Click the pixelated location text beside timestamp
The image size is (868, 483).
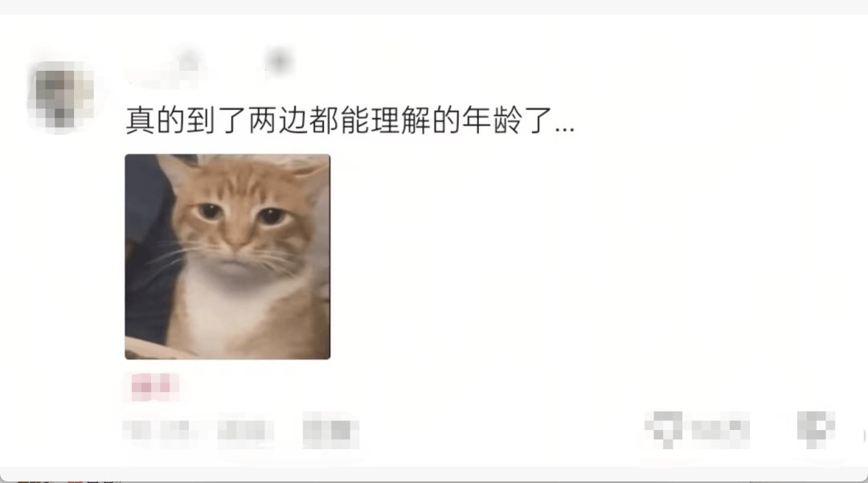pos(244,431)
